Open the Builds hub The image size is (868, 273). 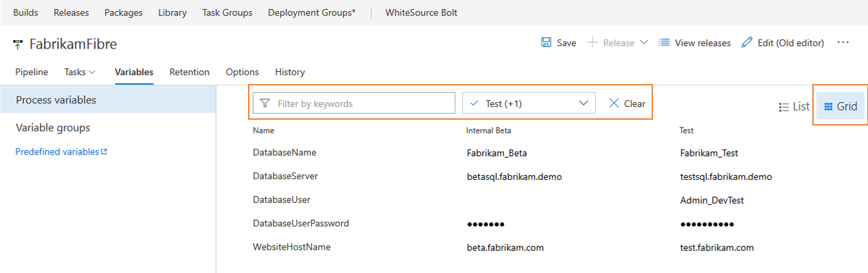tap(26, 12)
